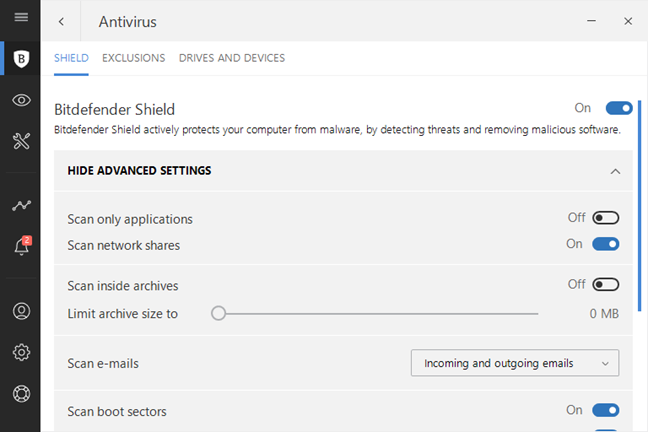Open the Settings gear icon in sidebar
Image resolution: width=648 pixels, height=432 pixels.
click(x=20, y=352)
